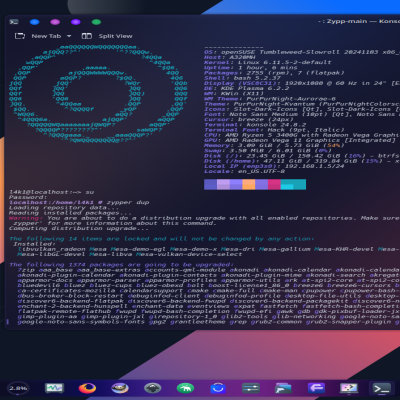400x400 pixels.
Task: Click the purple round title bar button
Action: (x=76, y=22)
